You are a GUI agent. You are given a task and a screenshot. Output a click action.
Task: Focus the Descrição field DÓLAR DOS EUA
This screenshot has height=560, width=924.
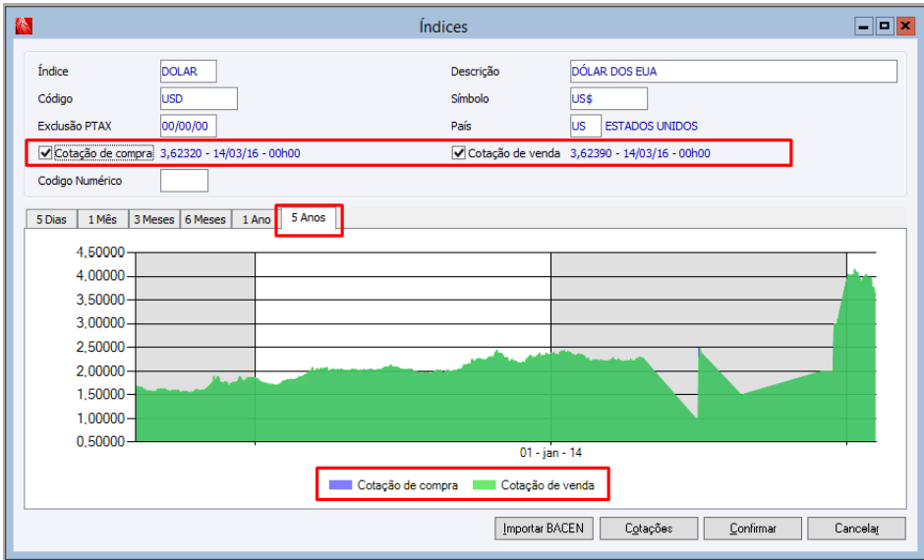point(733,72)
